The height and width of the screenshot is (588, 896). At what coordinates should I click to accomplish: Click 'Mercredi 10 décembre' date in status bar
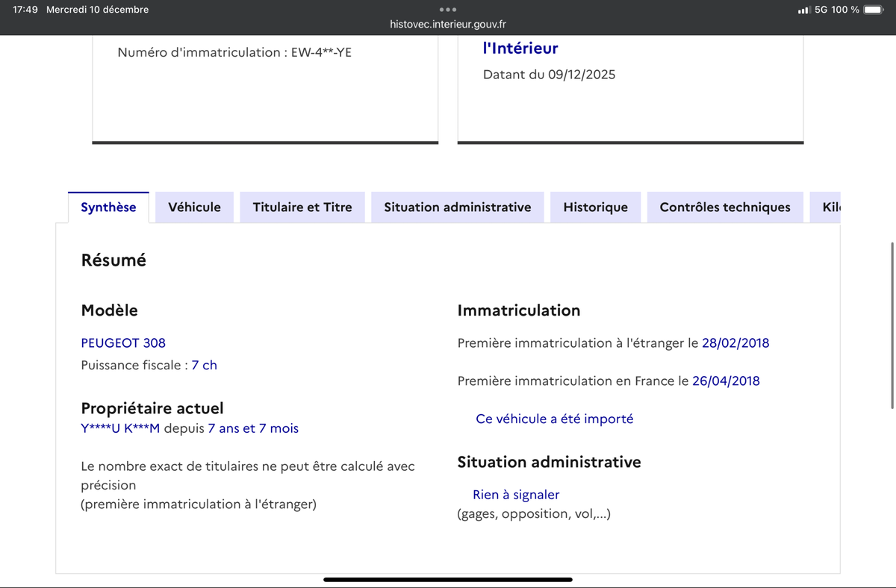pyautogui.click(x=97, y=10)
